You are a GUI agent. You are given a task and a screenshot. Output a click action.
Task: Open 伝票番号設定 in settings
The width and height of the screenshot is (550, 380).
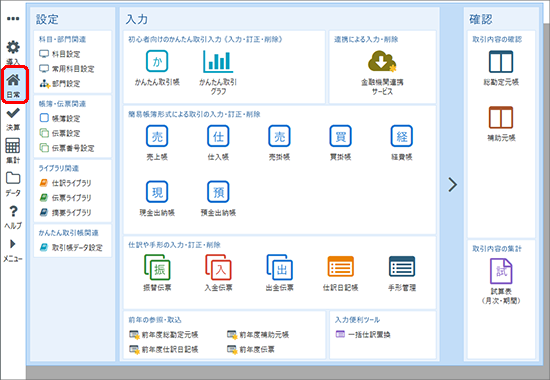[67, 148]
